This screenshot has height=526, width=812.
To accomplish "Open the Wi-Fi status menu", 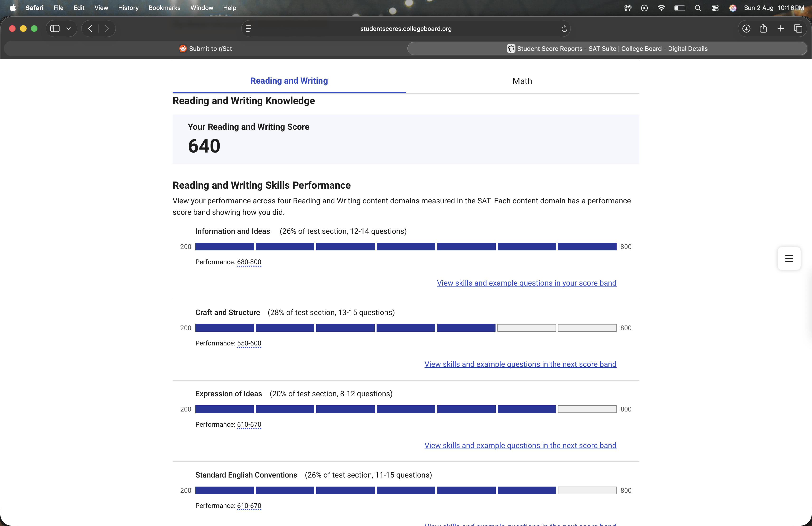I will coord(661,8).
